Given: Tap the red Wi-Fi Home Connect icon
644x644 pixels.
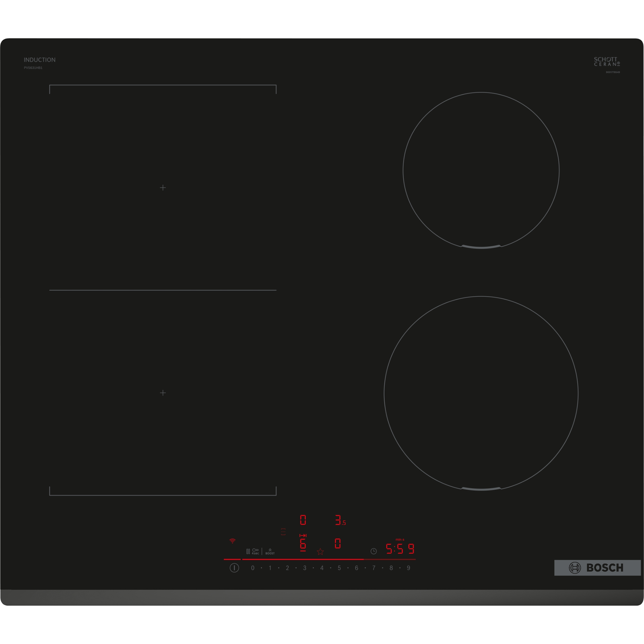Looking at the screenshot, I should pyautogui.click(x=232, y=541).
